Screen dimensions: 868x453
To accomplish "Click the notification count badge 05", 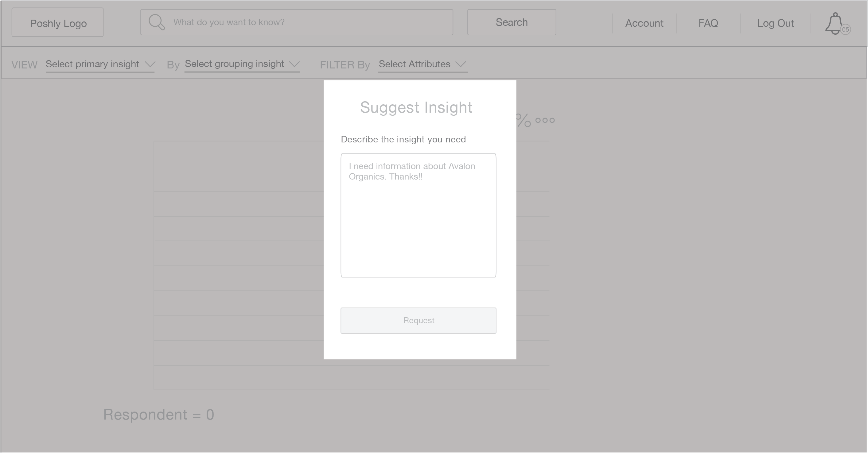I will click(x=845, y=30).
